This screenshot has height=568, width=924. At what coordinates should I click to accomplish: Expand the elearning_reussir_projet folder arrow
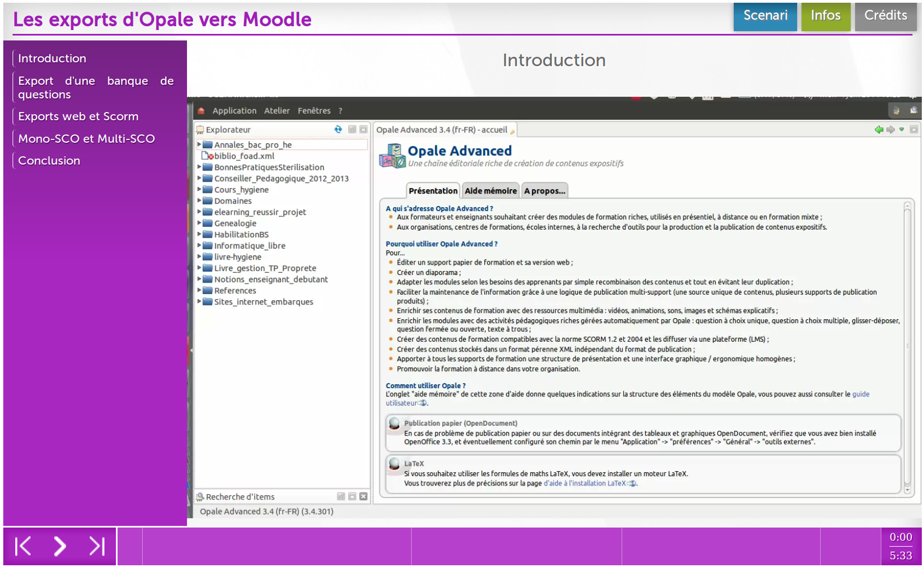[200, 212]
